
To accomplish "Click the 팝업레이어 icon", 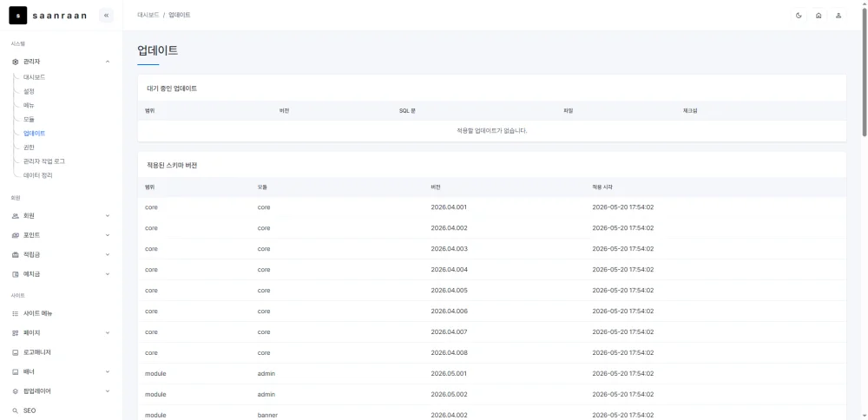I will coord(16,390).
